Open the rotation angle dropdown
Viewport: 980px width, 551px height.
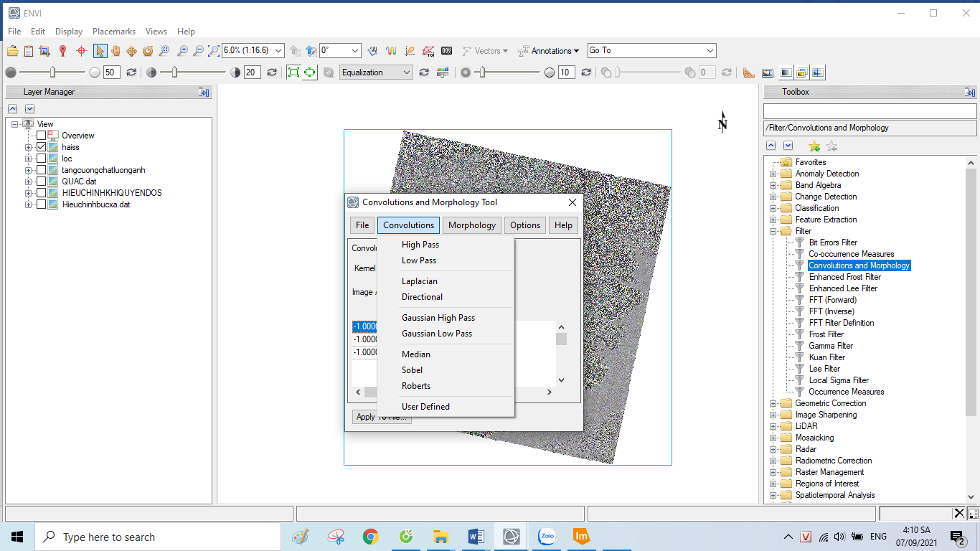click(355, 51)
